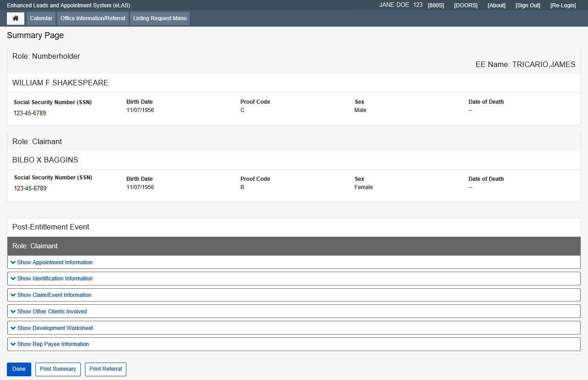
Task: Open the Calendar menu item
Action: click(x=41, y=18)
